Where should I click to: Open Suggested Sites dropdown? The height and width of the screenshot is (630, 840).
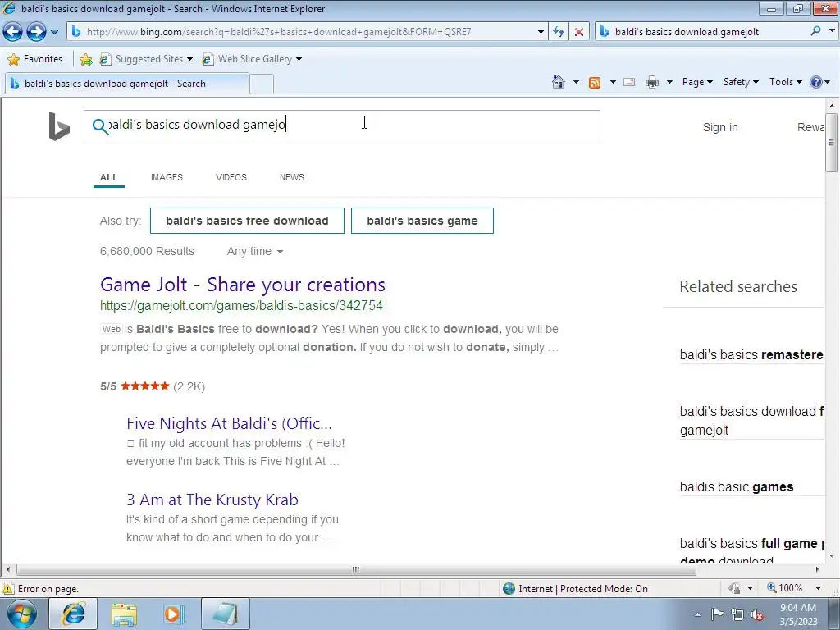[x=146, y=59]
